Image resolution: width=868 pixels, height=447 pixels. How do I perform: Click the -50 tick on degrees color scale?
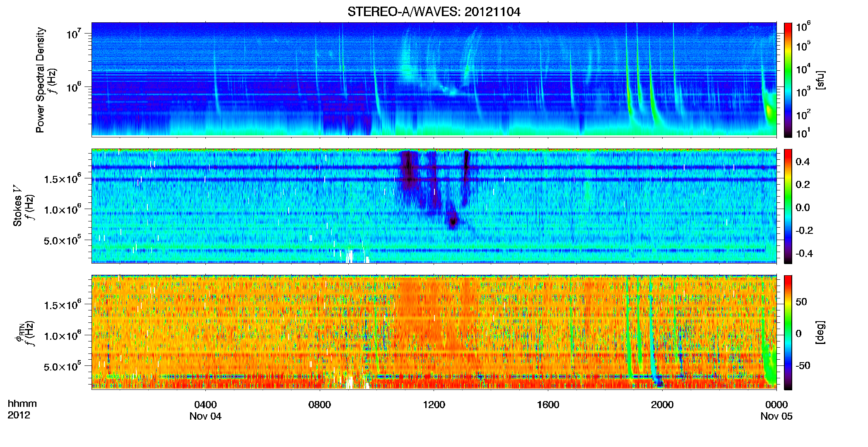tap(803, 366)
